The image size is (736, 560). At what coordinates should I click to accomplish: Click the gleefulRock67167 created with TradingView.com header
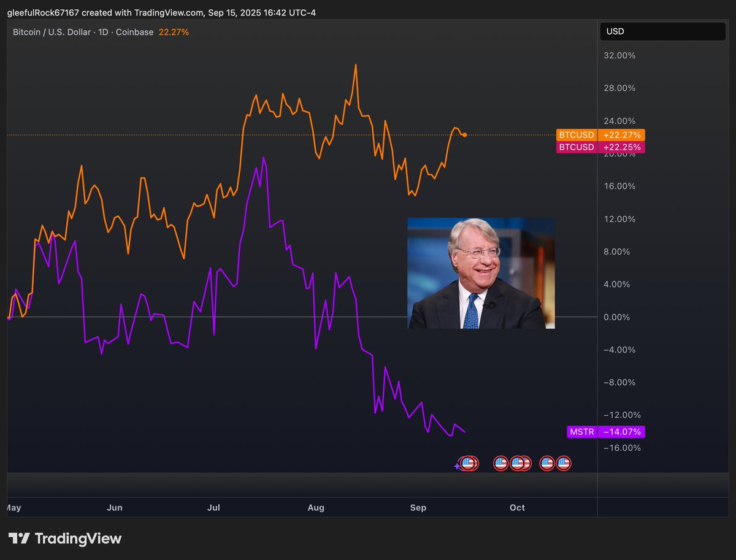click(x=163, y=12)
